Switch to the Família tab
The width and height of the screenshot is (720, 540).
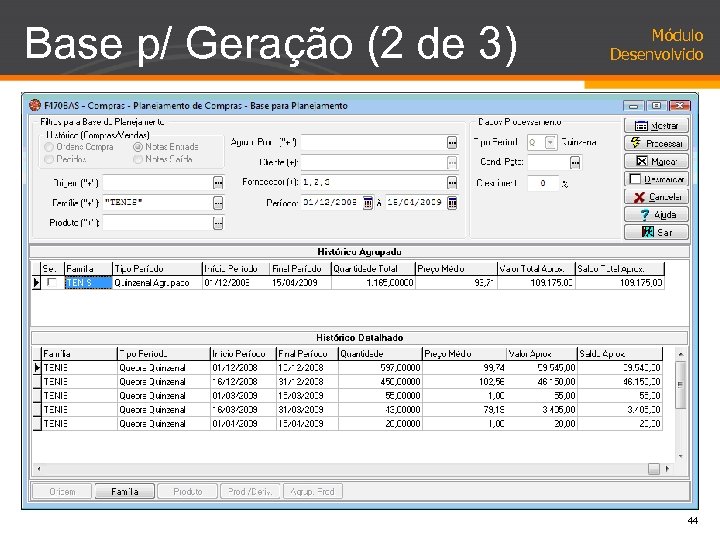(x=124, y=492)
